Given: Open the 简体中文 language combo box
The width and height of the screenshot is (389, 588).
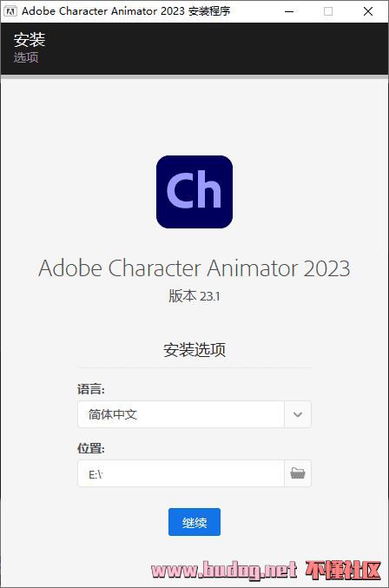Looking at the screenshot, I should [194, 414].
